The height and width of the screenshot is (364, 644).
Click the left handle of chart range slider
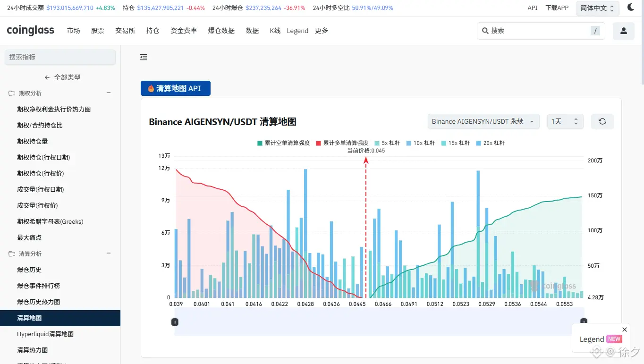click(175, 322)
